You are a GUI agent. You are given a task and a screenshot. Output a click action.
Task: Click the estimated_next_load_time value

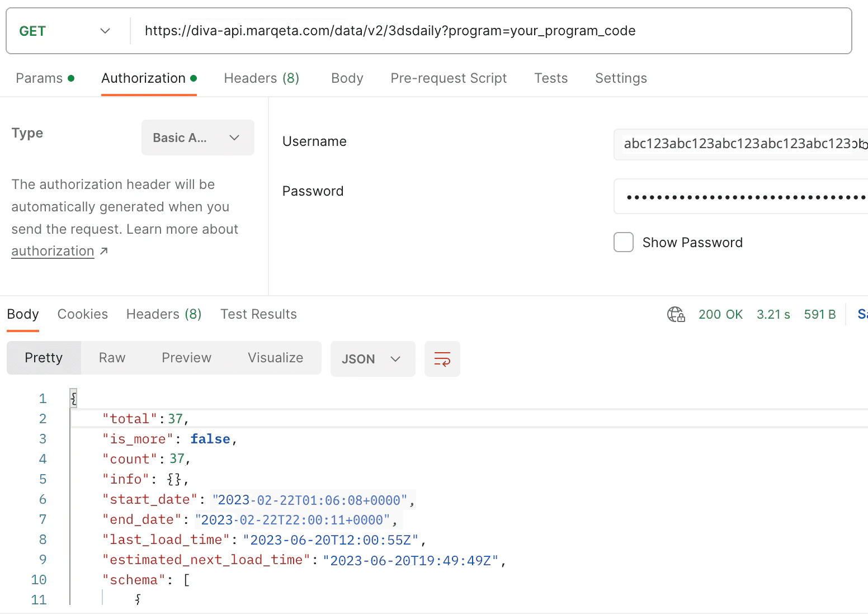(x=411, y=560)
